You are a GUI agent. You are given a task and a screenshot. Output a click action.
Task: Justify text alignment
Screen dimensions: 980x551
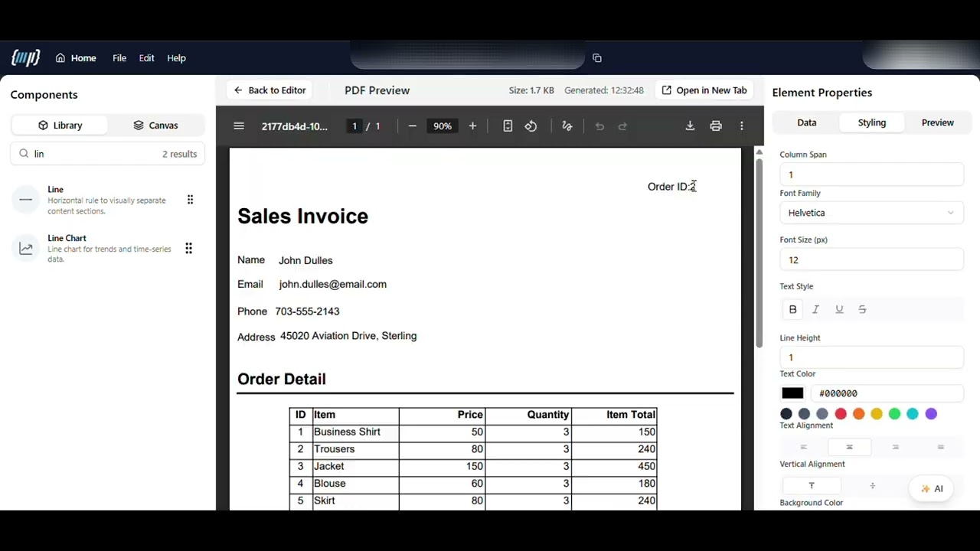940,447
